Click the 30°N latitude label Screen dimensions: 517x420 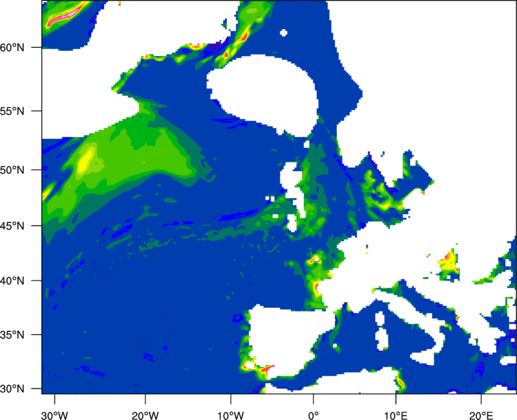pyautogui.click(x=12, y=389)
